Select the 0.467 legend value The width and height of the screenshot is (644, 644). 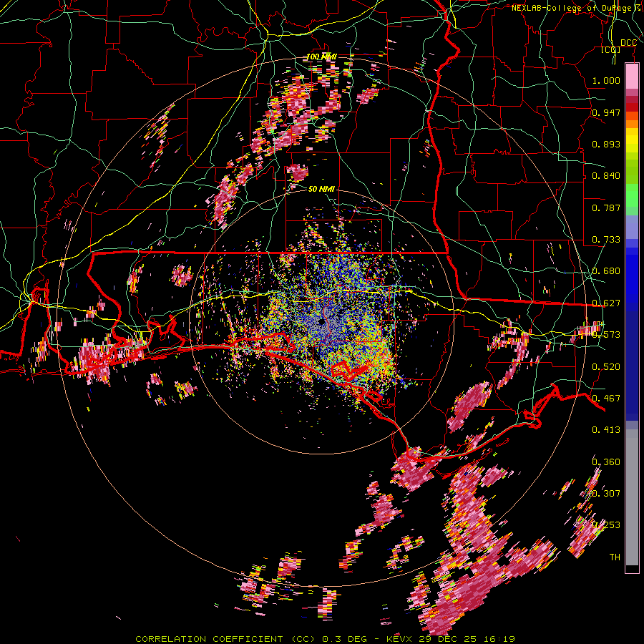[606, 399]
